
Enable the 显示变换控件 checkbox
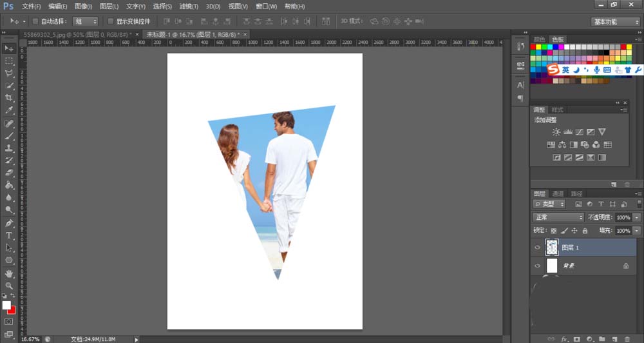coord(111,21)
